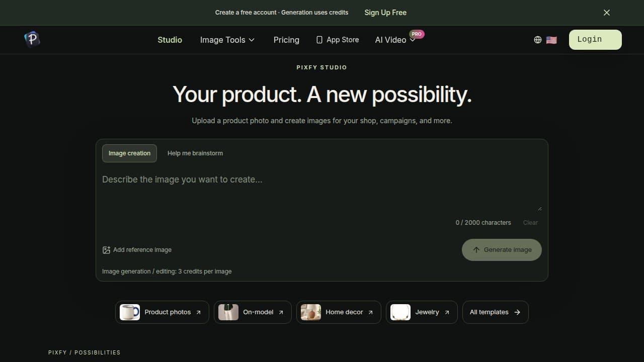Dismiss the top signup banner
Viewport: 644px width, 362px height.
coord(607,13)
